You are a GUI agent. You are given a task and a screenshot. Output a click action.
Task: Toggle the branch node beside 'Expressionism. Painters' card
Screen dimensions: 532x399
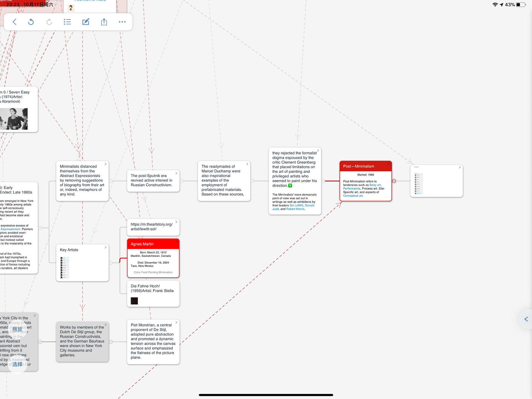click(40, 228)
